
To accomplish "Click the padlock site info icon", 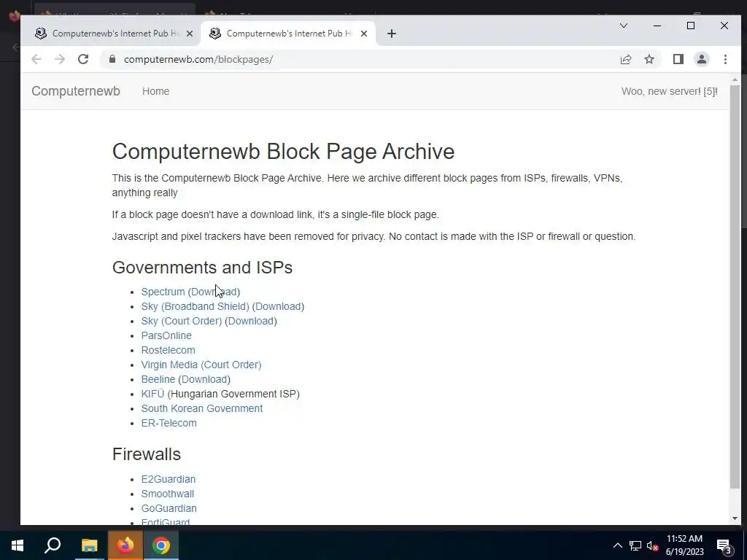I will tap(112, 59).
